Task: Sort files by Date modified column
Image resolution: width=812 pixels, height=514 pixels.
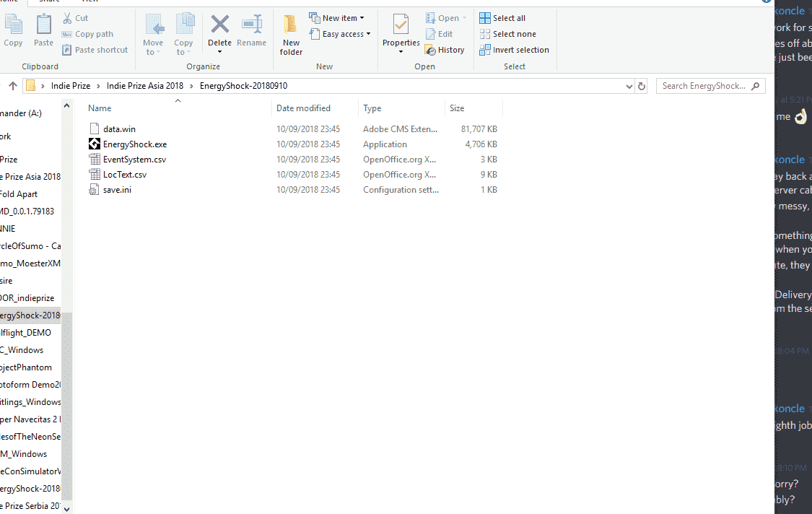Action: click(x=303, y=108)
